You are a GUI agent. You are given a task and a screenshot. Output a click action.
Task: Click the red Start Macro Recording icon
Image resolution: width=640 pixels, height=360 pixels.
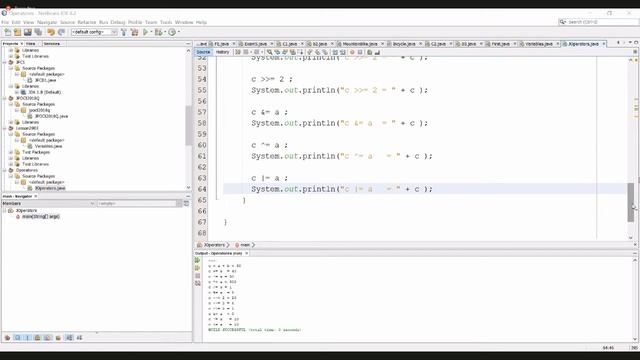pyautogui.click(x=352, y=52)
